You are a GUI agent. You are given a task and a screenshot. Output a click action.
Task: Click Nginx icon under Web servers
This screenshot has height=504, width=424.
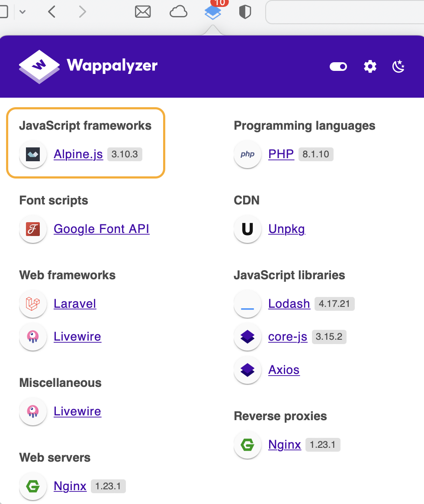[33, 486]
